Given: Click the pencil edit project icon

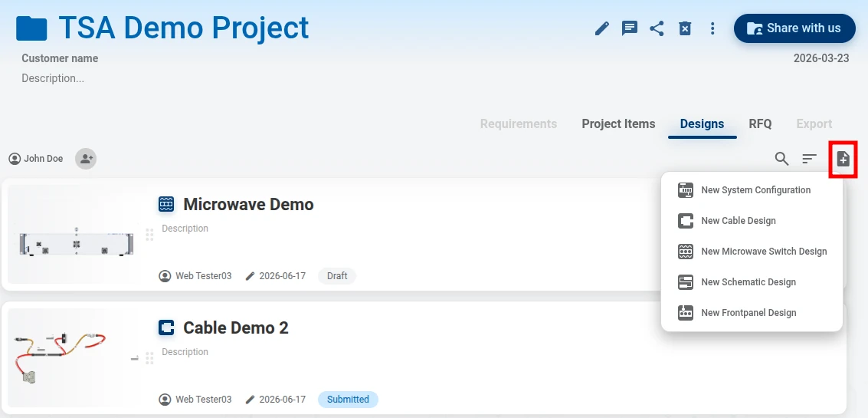Looking at the screenshot, I should (x=601, y=28).
